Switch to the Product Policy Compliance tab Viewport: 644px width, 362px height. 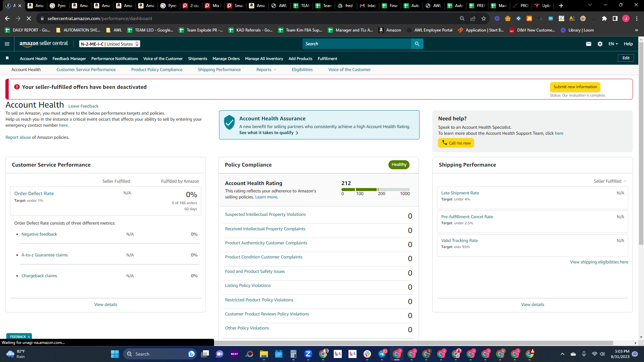tap(157, 70)
